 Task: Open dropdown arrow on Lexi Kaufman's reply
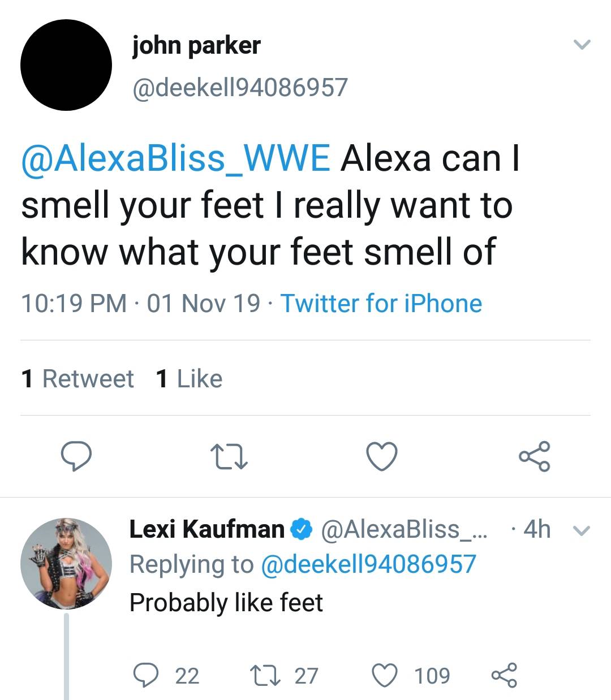(x=582, y=530)
